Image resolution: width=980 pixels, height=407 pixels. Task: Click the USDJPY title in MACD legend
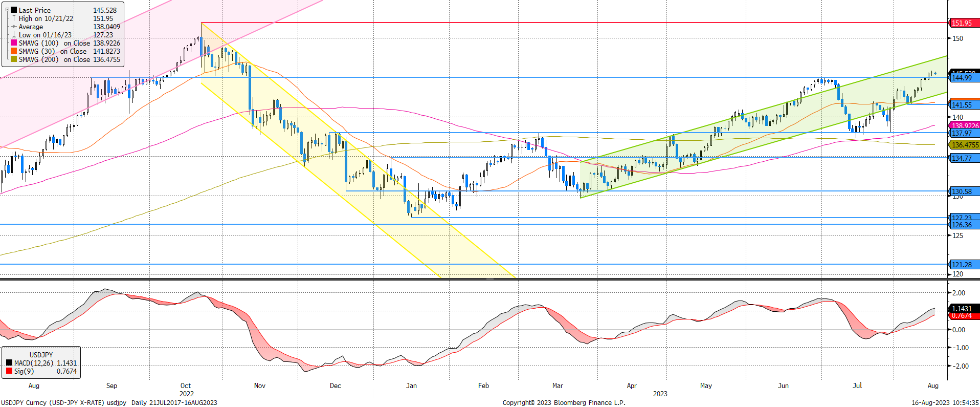[x=41, y=355]
